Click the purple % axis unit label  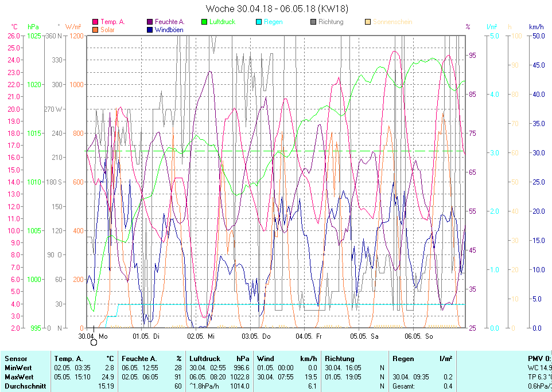[468, 27]
